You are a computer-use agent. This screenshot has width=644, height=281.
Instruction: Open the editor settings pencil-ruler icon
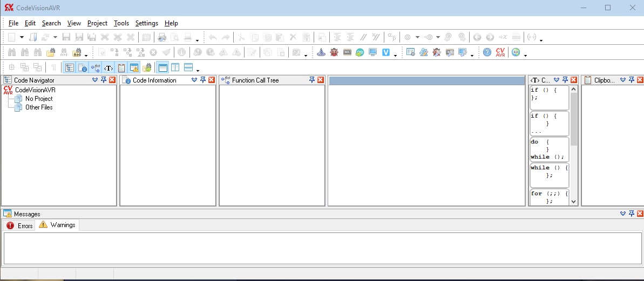coord(424,52)
